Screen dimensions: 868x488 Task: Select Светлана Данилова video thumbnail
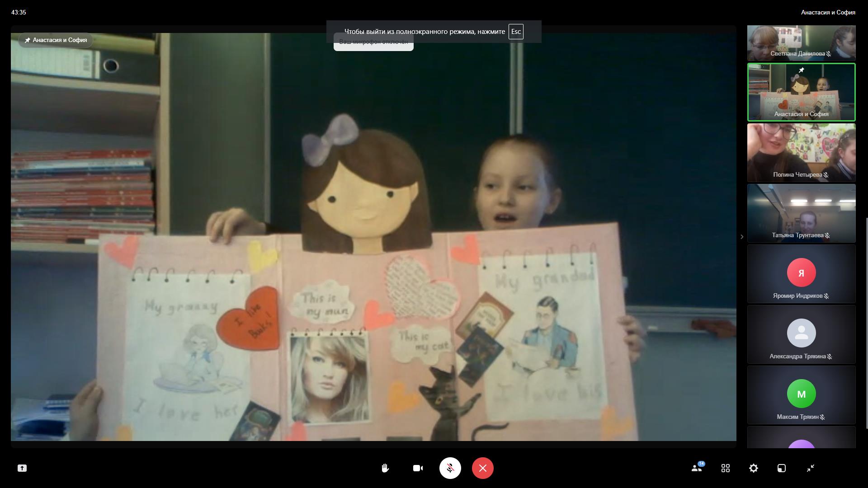coord(801,43)
